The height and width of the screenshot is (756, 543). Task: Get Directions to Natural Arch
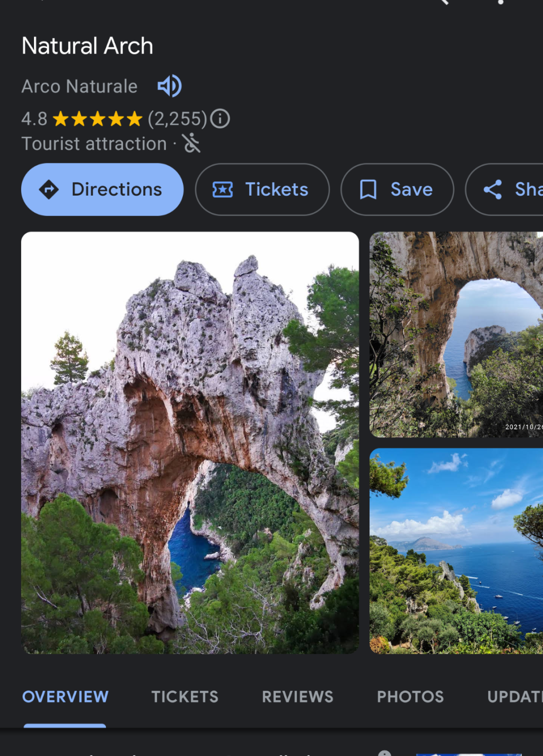coord(102,189)
